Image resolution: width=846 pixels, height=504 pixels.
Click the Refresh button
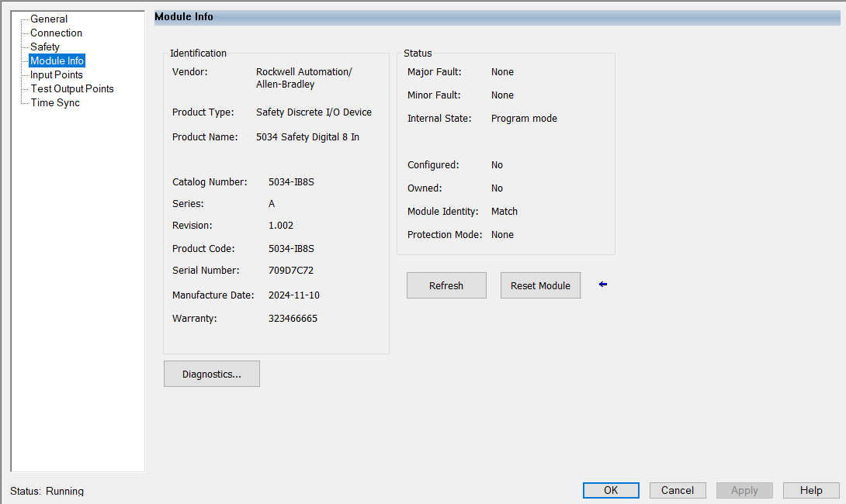tap(446, 285)
